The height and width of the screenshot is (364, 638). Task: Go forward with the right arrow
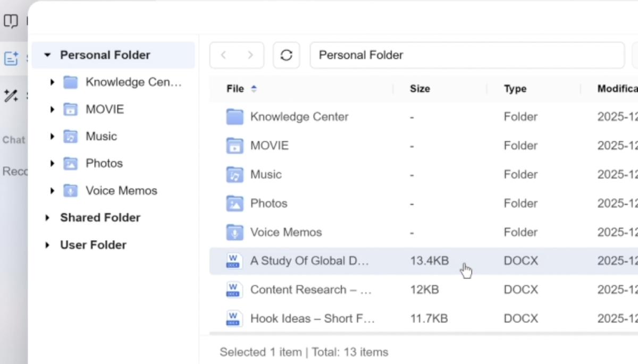click(250, 55)
